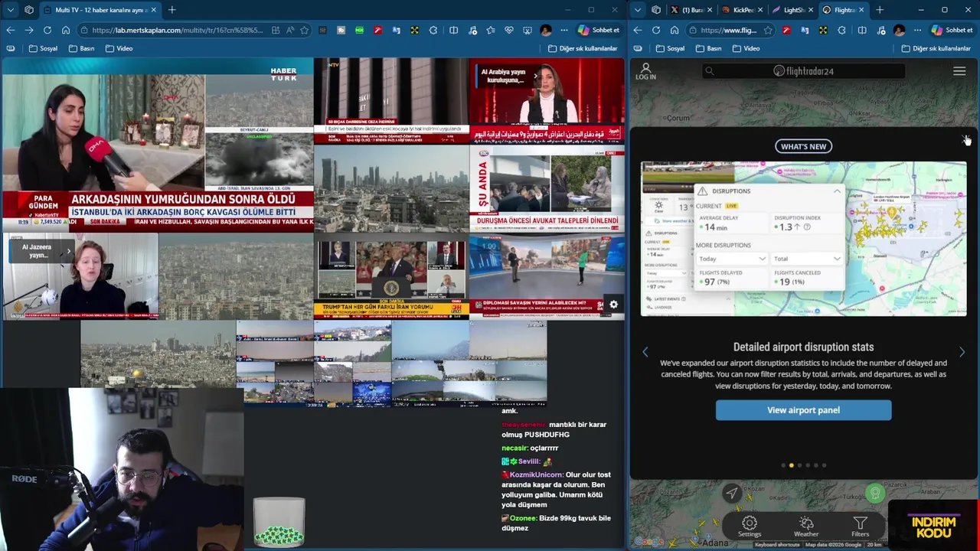Open Diğer sık kullanılanlar in left window
The image size is (980, 551).
pos(583,48)
